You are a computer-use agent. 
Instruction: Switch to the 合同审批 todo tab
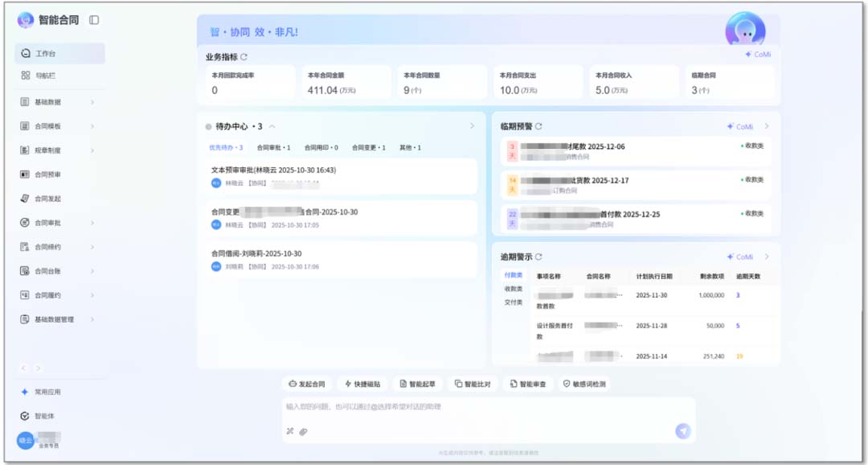point(273,148)
